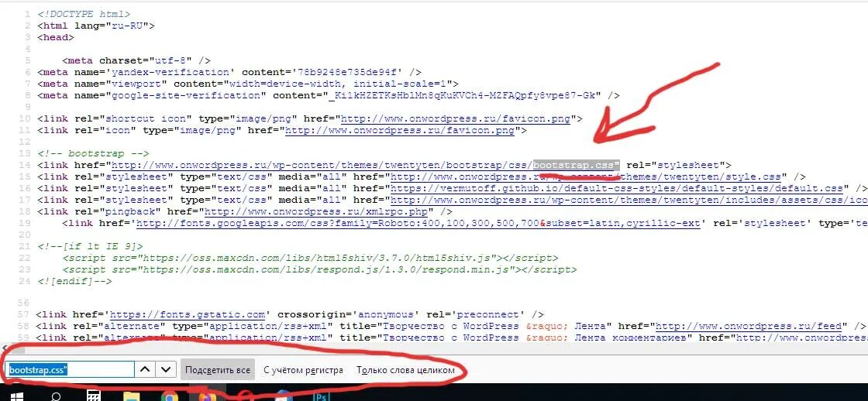Image resolution: width=868 pixels, height=401 pixels.
Task: Click the find bar search field
Action: pyautogui.click(x=70, y=370)
